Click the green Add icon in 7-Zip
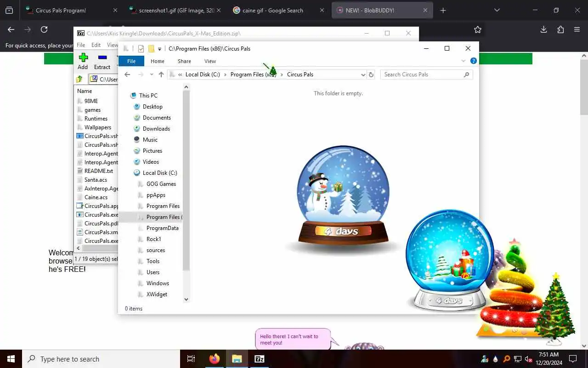The image size is (588, 368). pyautogui.click(x=83, y=57)
